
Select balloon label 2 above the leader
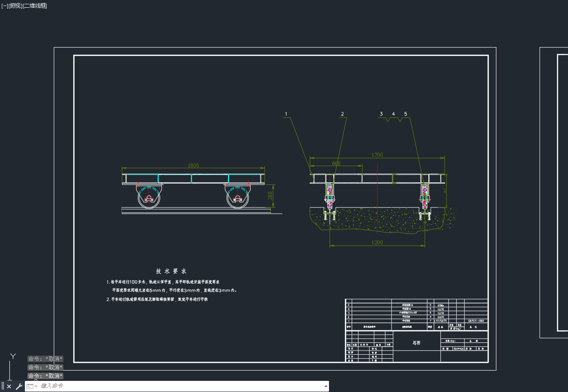coord(342,114)
